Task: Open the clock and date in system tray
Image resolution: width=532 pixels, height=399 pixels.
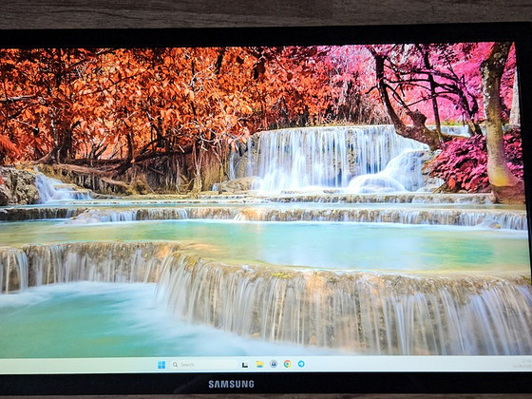Action: tap(522, 364)
